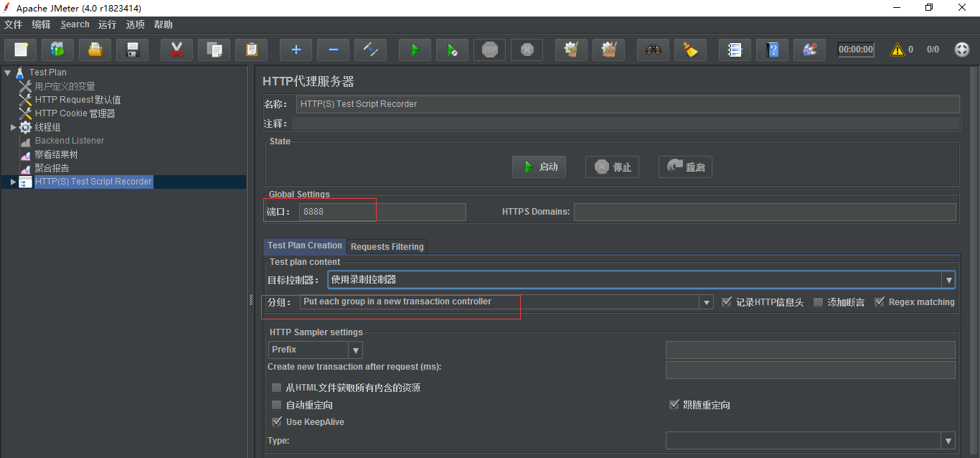This screenshot has height=458, width=980.
Task: Switch to the Requests Filtering tab
Action: (x=387, y=246)
